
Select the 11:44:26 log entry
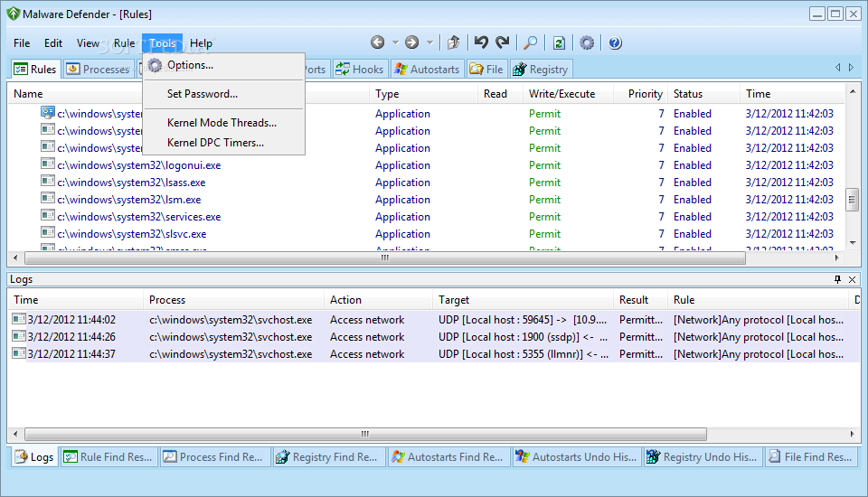[x=434, y=337]
